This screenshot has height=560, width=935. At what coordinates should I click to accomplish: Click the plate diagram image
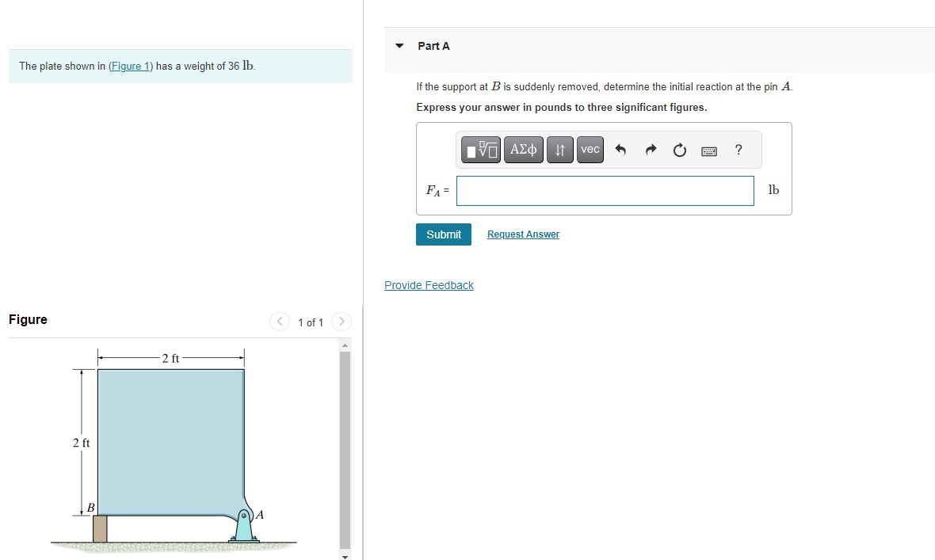coord(173,451)
